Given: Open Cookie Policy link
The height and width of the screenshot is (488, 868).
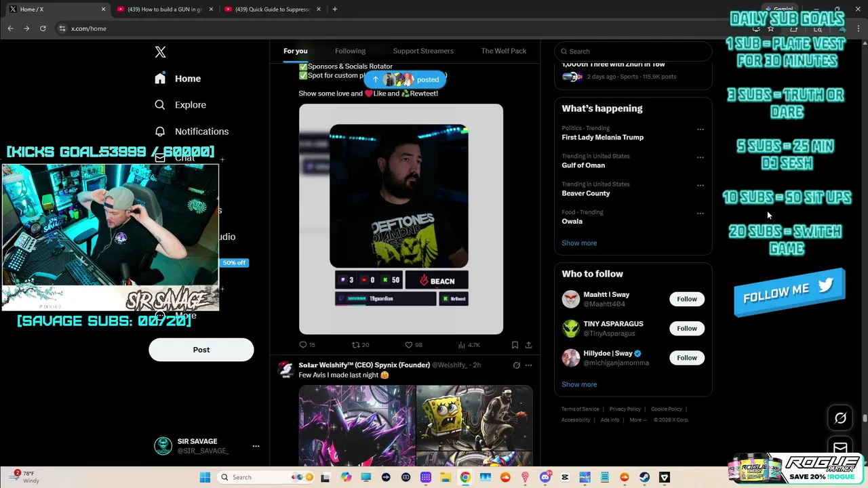Looking at the screenshot, I should coord(667,409).
